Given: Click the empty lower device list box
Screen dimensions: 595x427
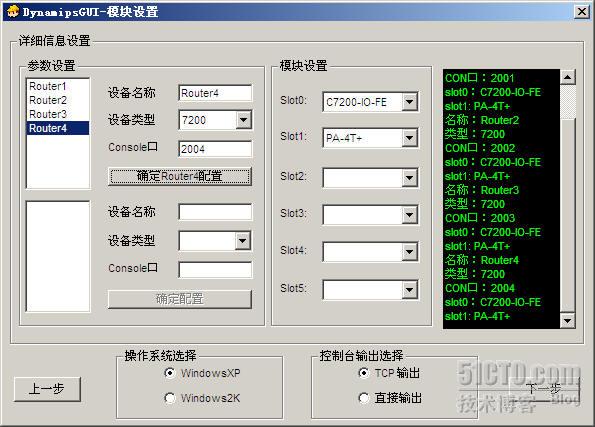Looking at the screenshot, I should (x=58, y=257).
